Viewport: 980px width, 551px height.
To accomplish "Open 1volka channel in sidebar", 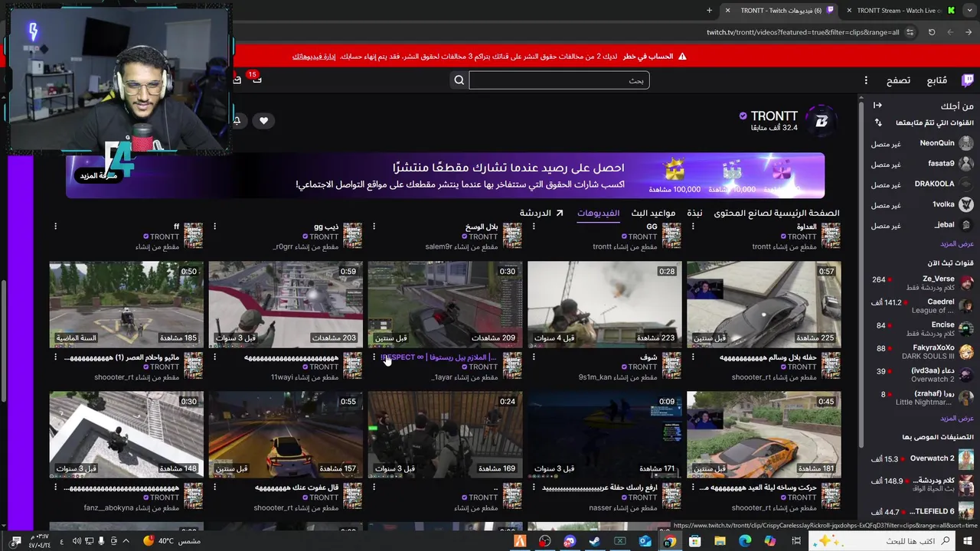I will (922, 205).
